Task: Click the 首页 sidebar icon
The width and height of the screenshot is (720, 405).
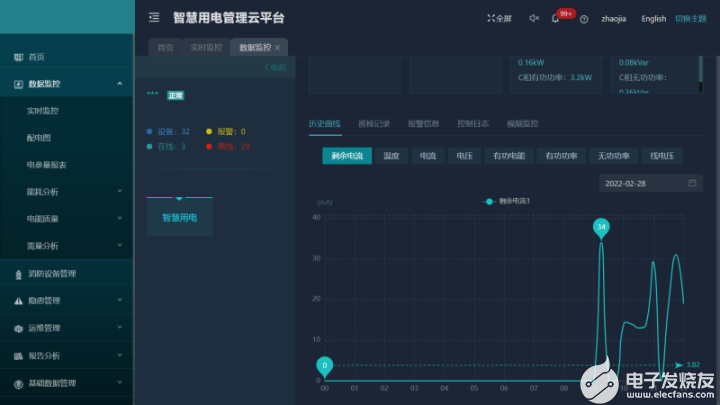Action: tap(18, 57)
